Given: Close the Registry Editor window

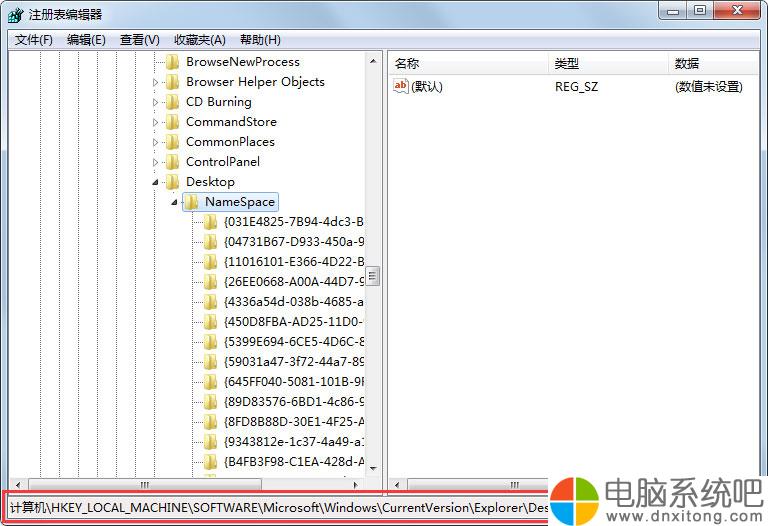Looking at the screenshot, I should click(x=738, y=10).
